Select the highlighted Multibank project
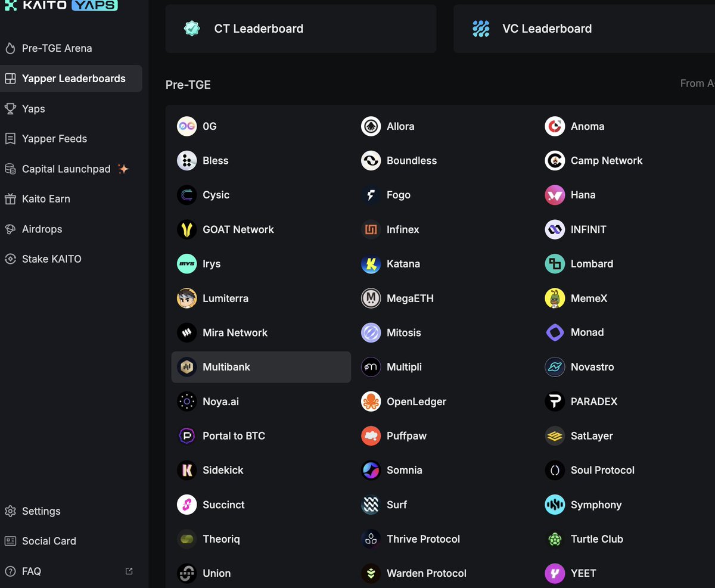 coord(261,367)
